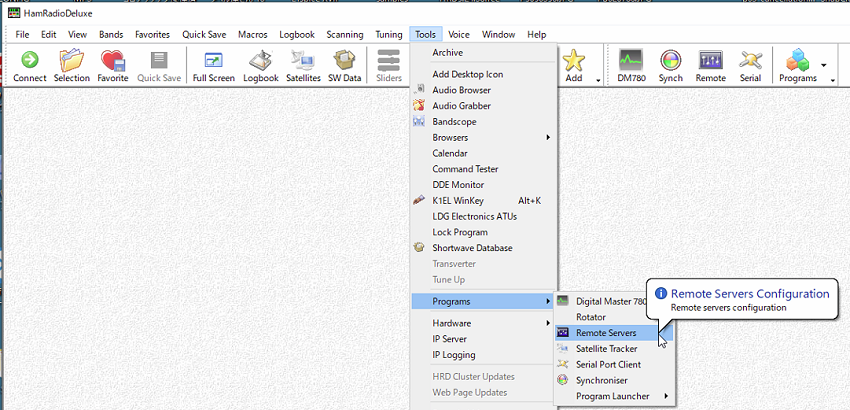Open toolbar overflow arrow at far right
This screenshot has height=410, width=850.
coord(833,81)
